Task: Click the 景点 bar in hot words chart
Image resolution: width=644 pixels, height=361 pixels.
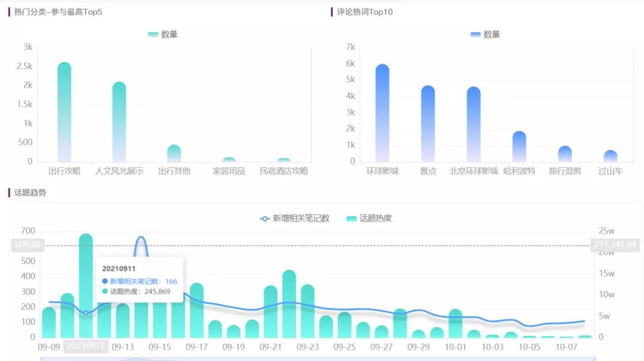Action: [428, 123]
